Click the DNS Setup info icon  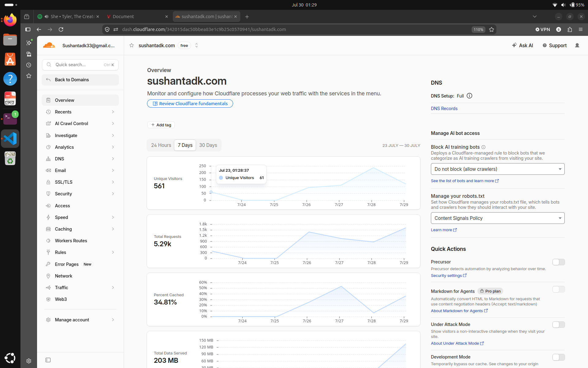pyautogui.click(x=469, y=96)
